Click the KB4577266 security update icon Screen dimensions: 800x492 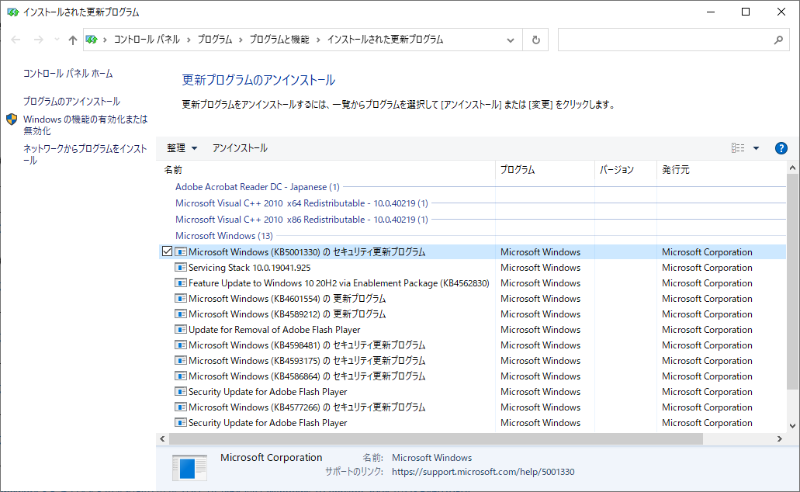pyautogui.click(x=181, y=407)
